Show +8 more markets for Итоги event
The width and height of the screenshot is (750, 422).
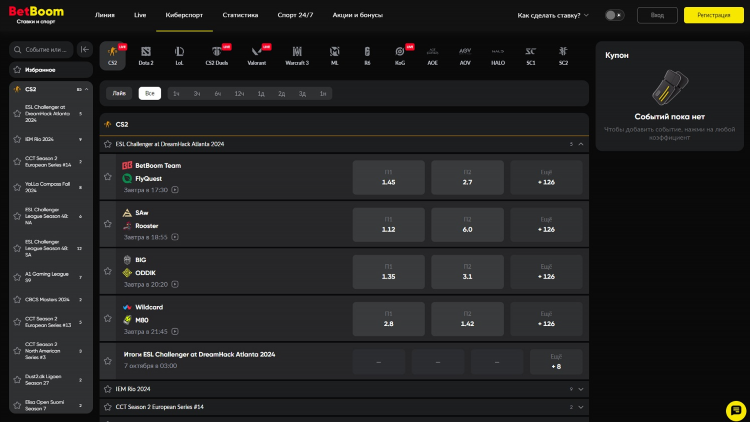556,362
